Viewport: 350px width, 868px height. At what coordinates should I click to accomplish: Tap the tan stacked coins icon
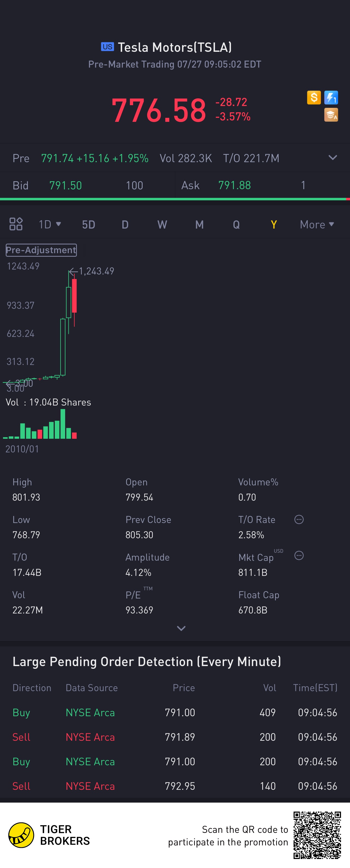(331, 115)
